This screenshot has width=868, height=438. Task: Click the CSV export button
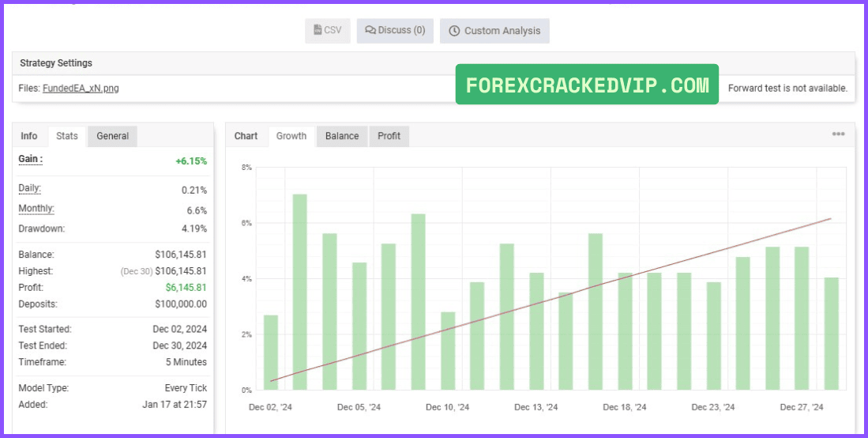[327, 31]
